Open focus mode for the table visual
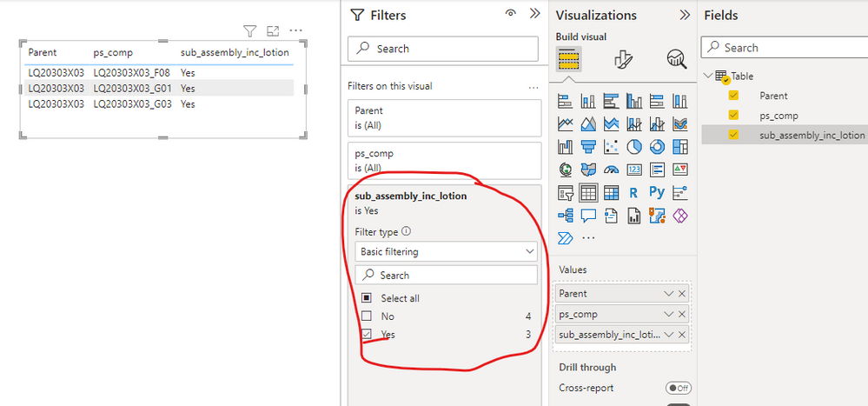This screenshot has height=406, width=868. point(273,31)
